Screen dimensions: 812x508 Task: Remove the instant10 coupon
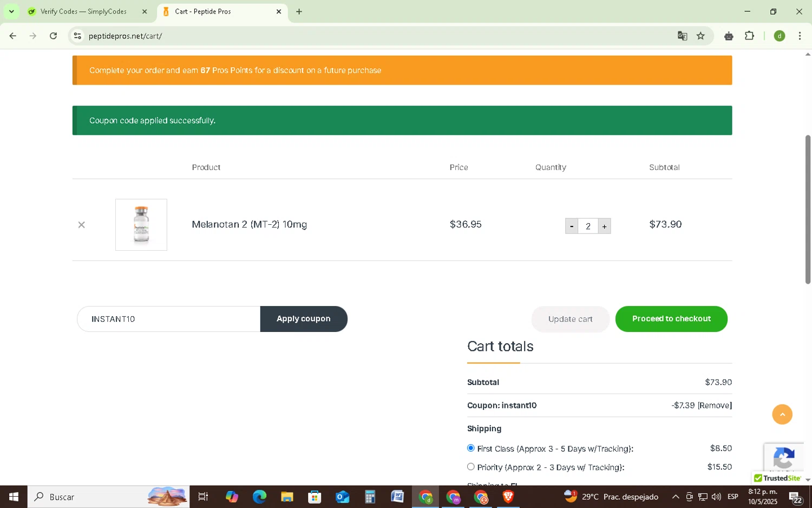(715, 406)
